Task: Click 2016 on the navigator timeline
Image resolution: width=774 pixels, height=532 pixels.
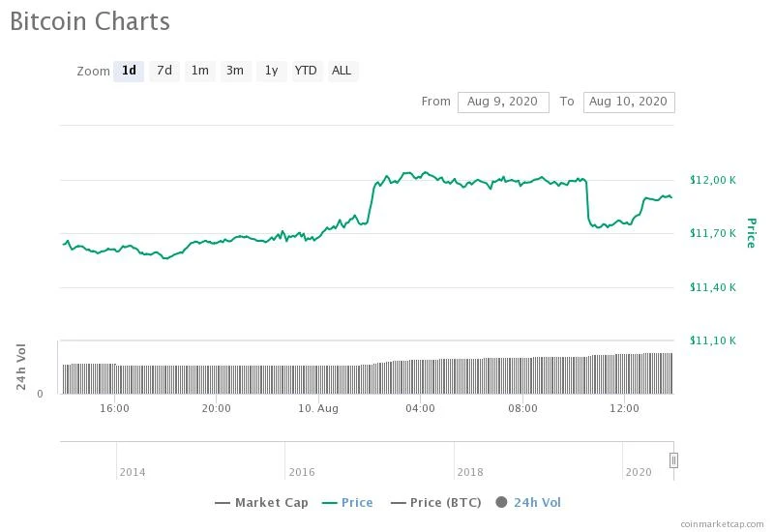Action: click(302, 472)
